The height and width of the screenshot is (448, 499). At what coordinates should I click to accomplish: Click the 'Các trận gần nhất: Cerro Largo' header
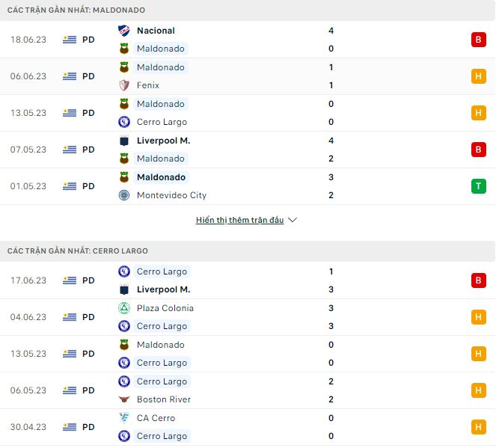78,251
